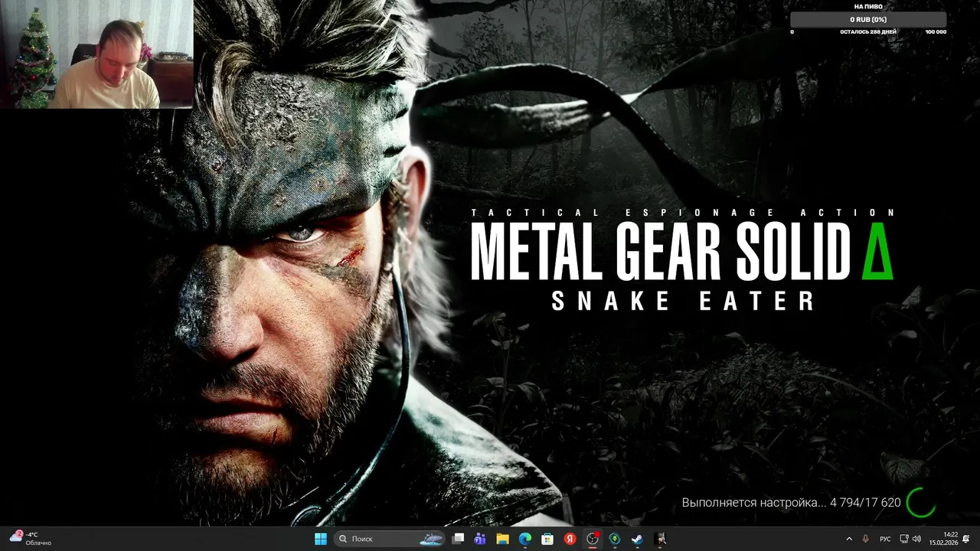The image size is (980, 551).
Task: Open the volume speaker tray icon
Action: tap(916, 539)
